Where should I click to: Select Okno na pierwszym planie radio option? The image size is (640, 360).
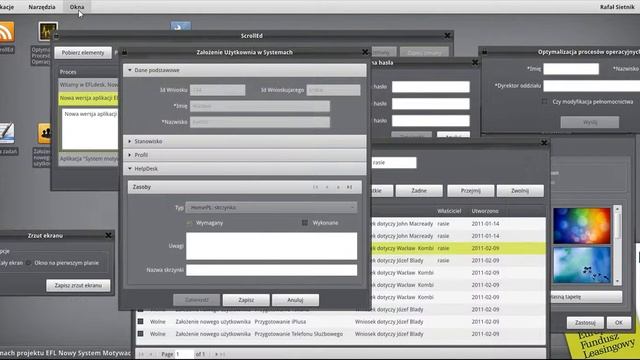(29, 263)
